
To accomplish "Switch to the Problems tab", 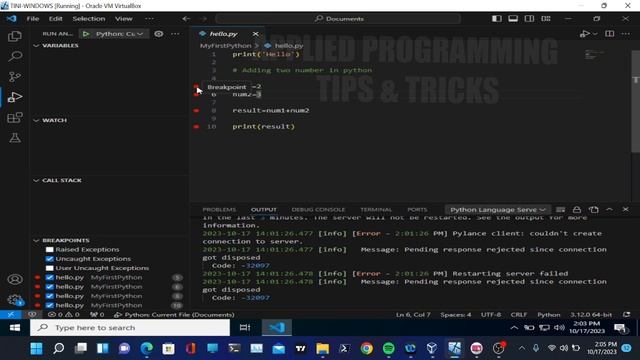I will coord(219,209).
